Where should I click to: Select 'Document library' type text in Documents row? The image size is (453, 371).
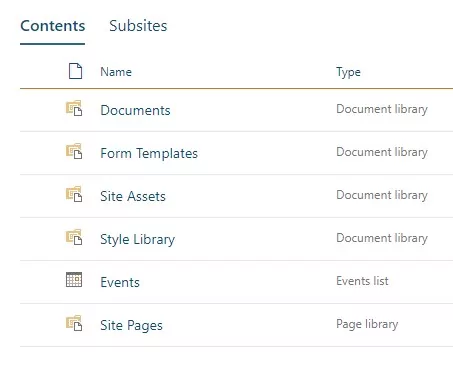382,109
